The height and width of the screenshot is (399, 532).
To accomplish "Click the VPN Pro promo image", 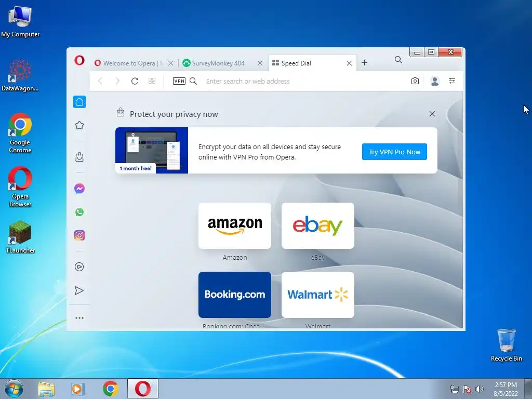I will pyautogui.click(x=152, y=150).
